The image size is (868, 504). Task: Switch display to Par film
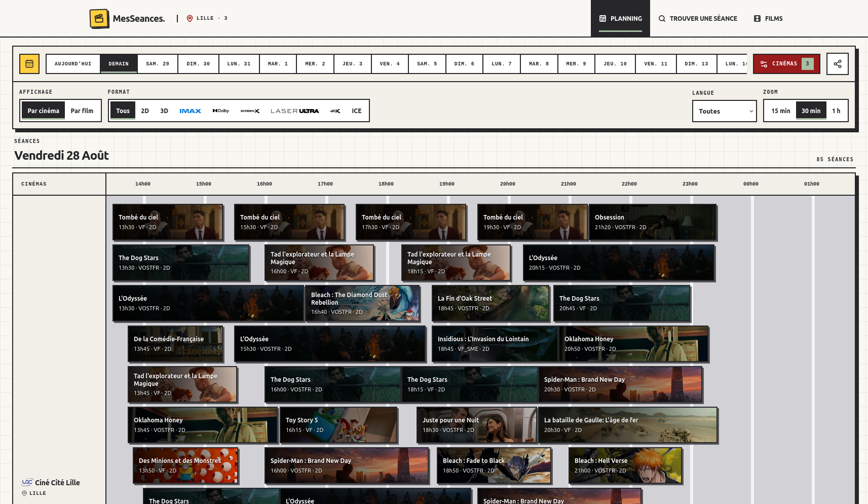pos(82,111)
